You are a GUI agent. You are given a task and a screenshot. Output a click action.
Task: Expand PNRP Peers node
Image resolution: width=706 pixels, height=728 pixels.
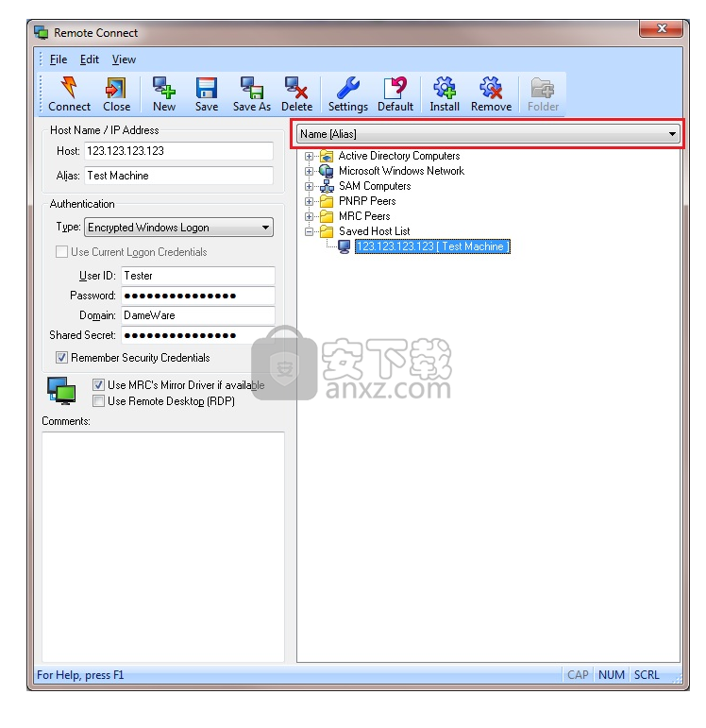coord(310,201)
